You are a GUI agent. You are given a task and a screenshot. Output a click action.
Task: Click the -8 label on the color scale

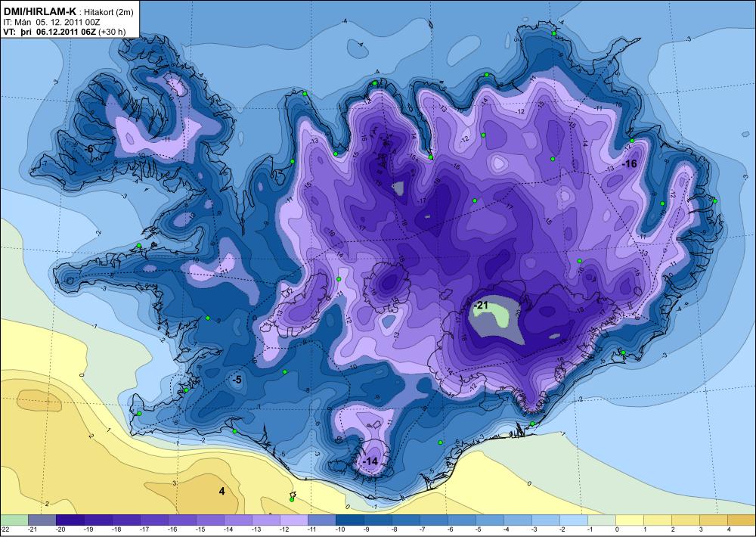coord(396,529)
